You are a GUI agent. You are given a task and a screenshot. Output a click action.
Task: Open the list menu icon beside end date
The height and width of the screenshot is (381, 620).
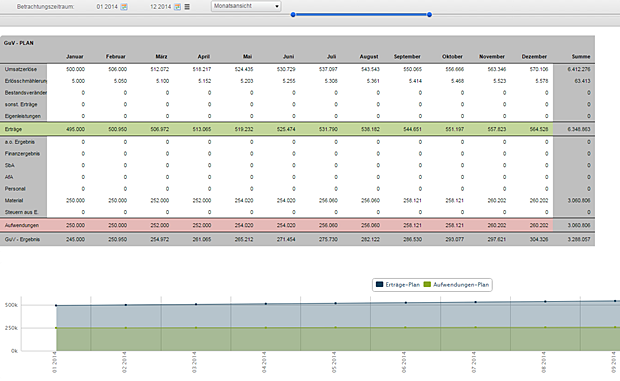pos(187,7)
